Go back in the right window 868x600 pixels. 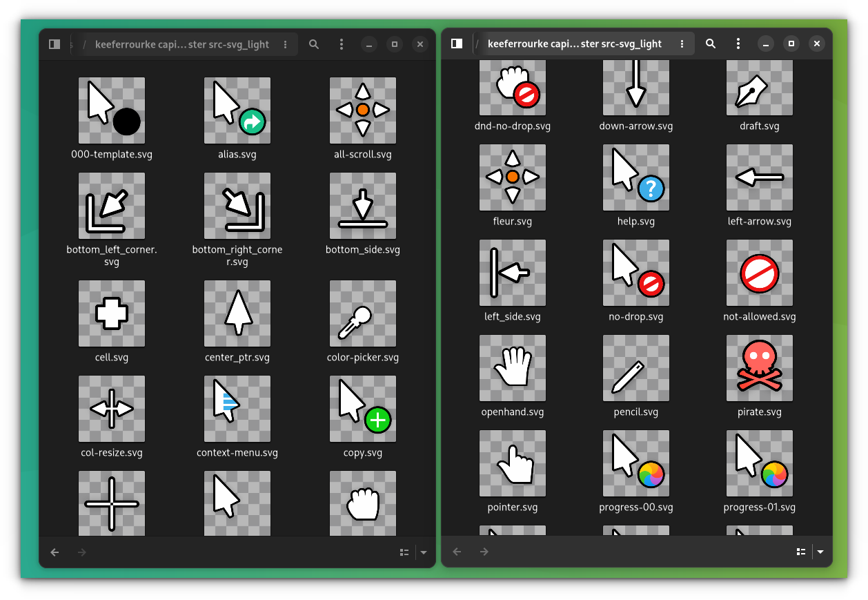pos(457,552)
